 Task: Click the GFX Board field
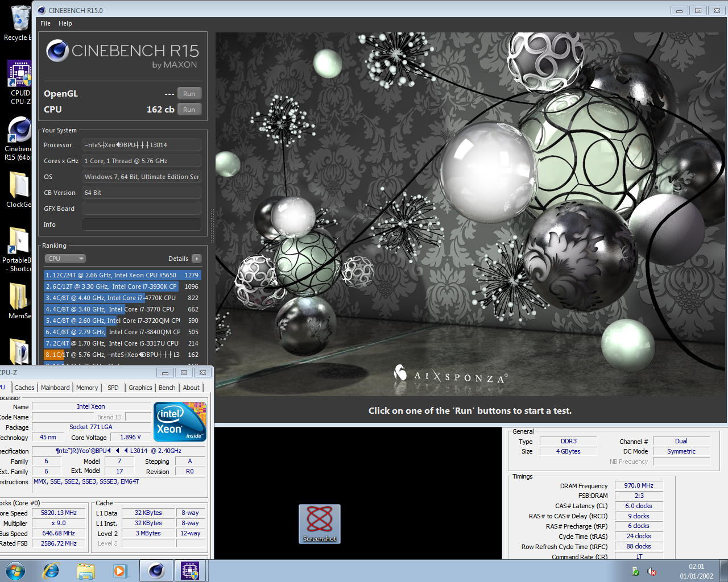point(142,209)
